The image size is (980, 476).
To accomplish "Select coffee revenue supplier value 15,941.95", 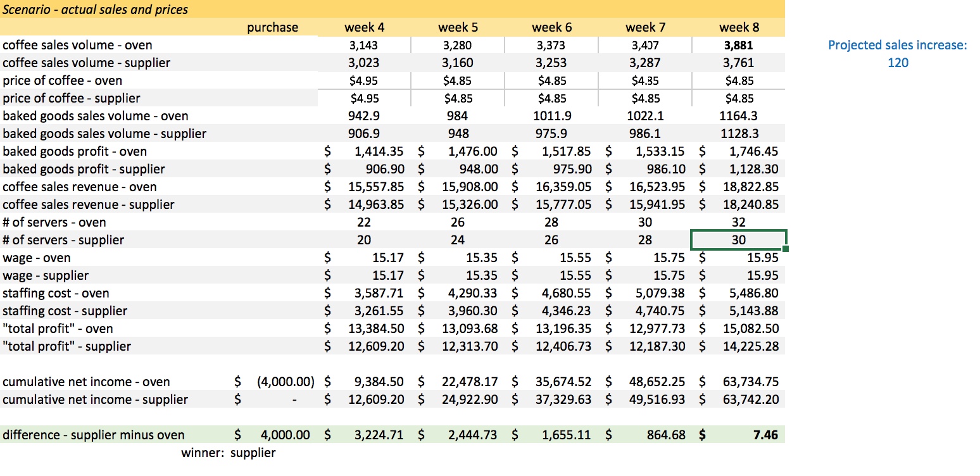I will click(657, 204).
